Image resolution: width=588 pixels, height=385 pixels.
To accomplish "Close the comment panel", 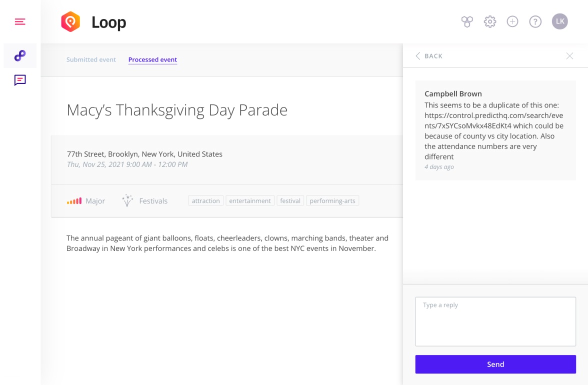I will pos(569,56).
